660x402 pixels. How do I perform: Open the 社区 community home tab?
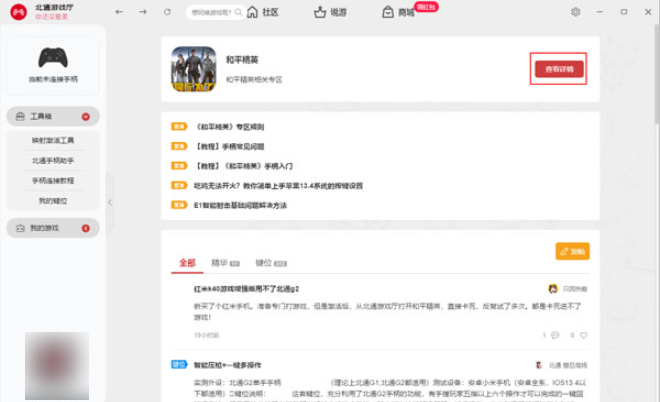click(x=263, y=12)
